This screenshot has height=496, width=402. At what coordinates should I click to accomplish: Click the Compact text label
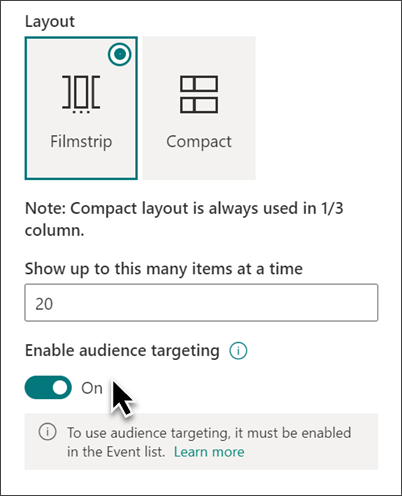pyautogui.click(x=199, y=142)
